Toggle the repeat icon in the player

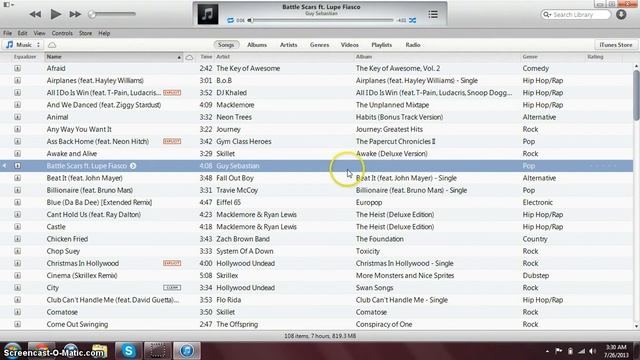[231, 20]
